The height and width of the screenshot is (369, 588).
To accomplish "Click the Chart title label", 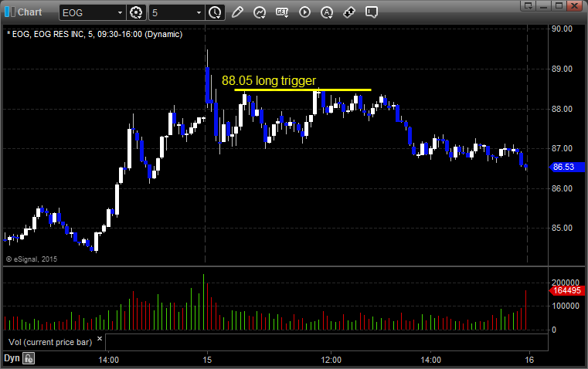I will pos(29,12).
